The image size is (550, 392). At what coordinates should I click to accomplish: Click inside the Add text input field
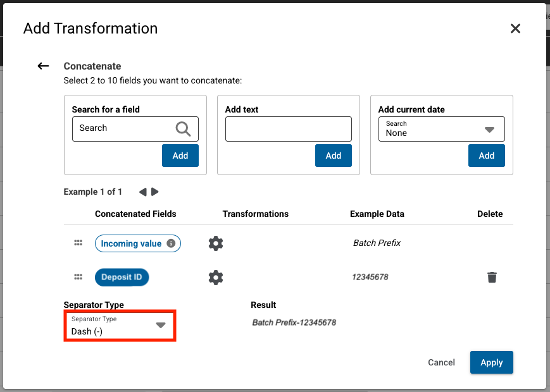(x=288, y=129)
